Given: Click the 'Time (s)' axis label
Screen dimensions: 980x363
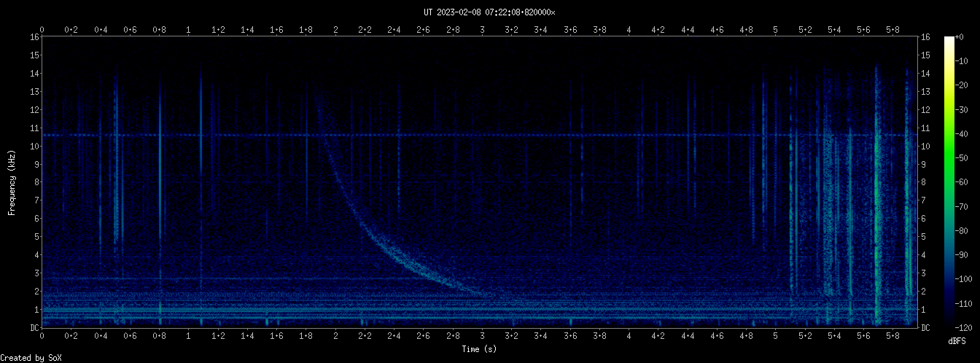Looking at the screenshot, I should click(x=480, y=349).
